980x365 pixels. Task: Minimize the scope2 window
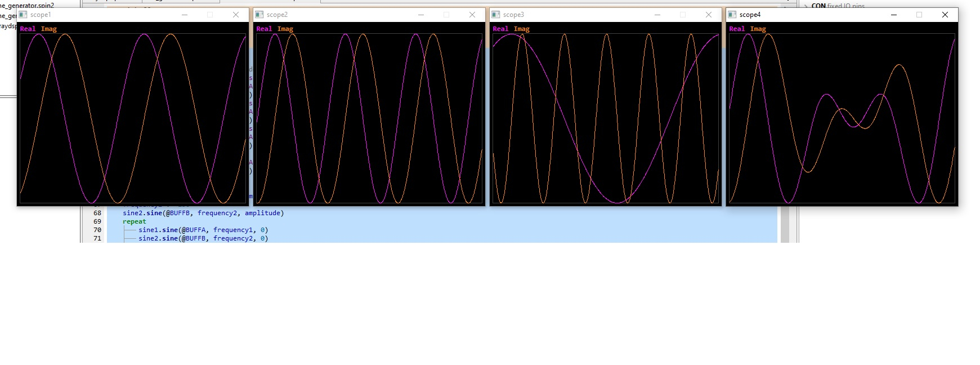[420, 15]
